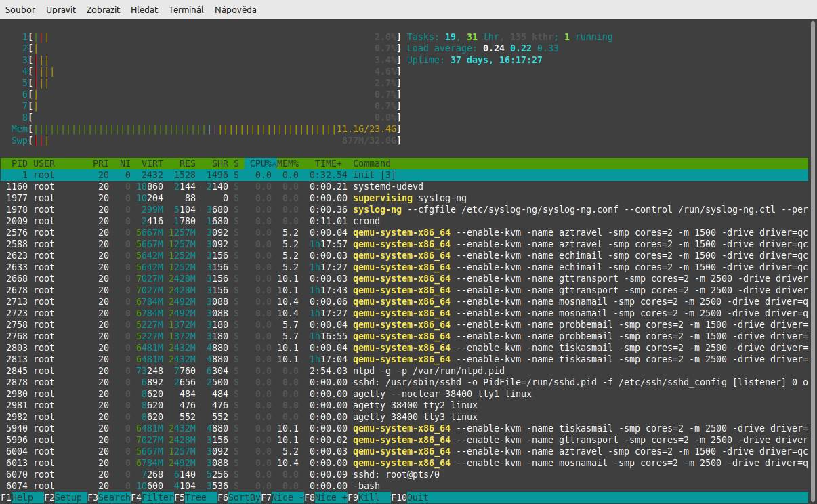The width and height of the screenshot is (817, 504).
Task: Click the memory usage meter bar
Action: pos(203,129)
